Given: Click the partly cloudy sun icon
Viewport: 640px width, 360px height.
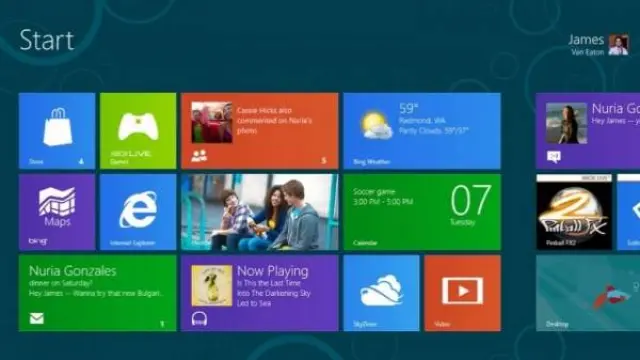Looking at the screenshot, I should [376, 124].
